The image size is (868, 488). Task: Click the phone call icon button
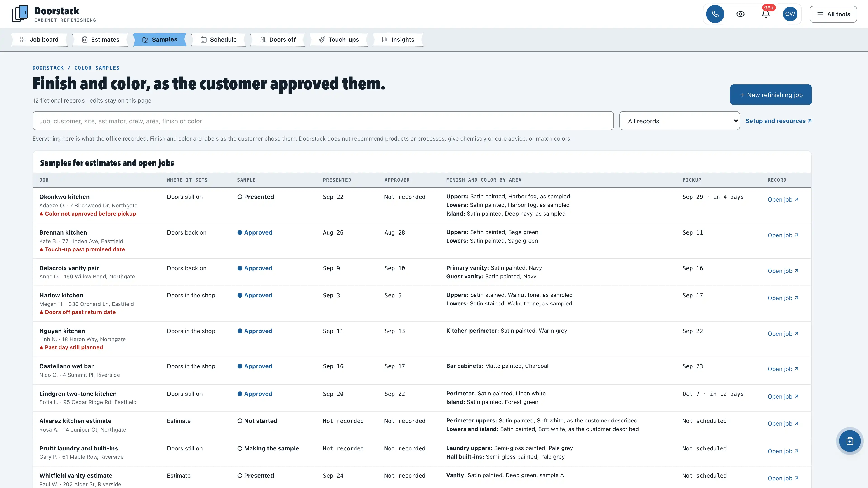[715, 14]
